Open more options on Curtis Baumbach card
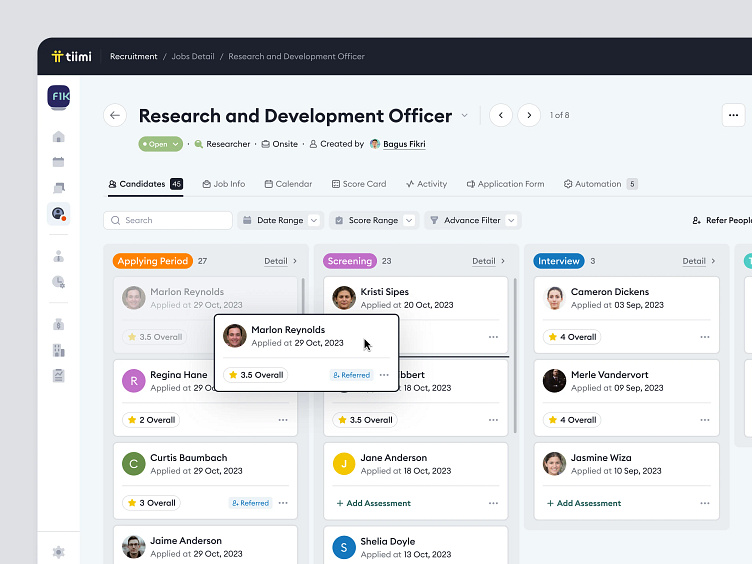The image size is (752, 564). [x=283, y=503]
